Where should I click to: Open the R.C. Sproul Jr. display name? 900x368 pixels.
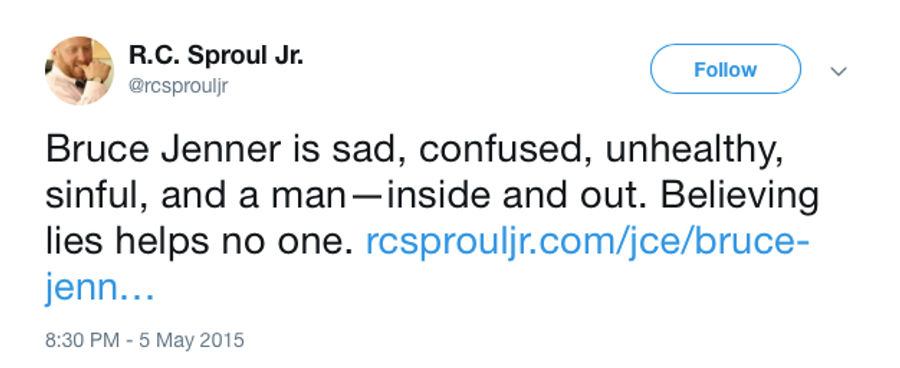[216, 56]
